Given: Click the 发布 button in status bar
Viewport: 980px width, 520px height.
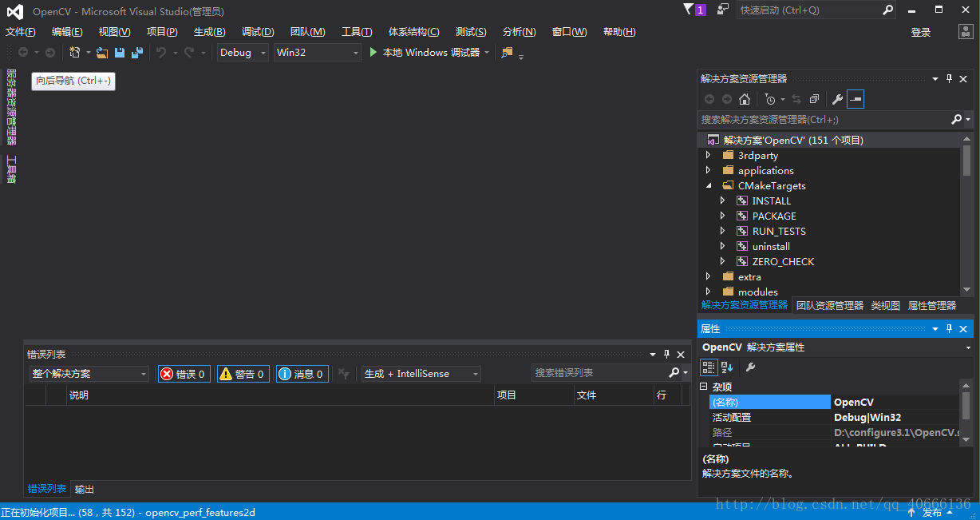Looking at the screenshot, I should pos(934,512).
